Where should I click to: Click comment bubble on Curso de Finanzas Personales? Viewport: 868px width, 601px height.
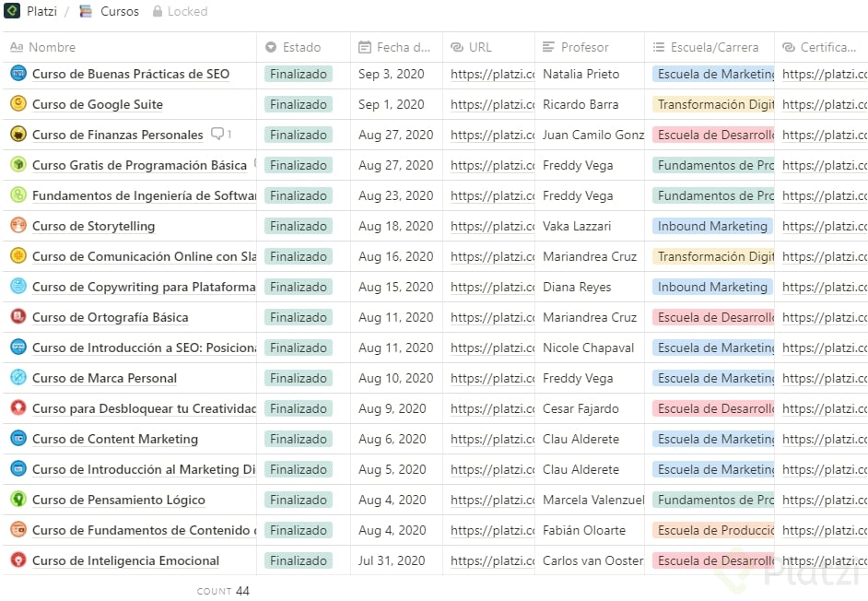[217, 134]
